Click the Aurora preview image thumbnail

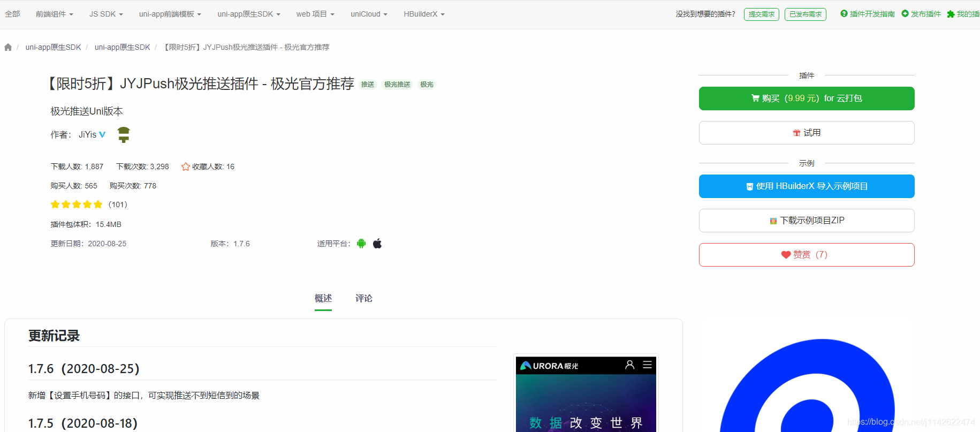[586, 393]
